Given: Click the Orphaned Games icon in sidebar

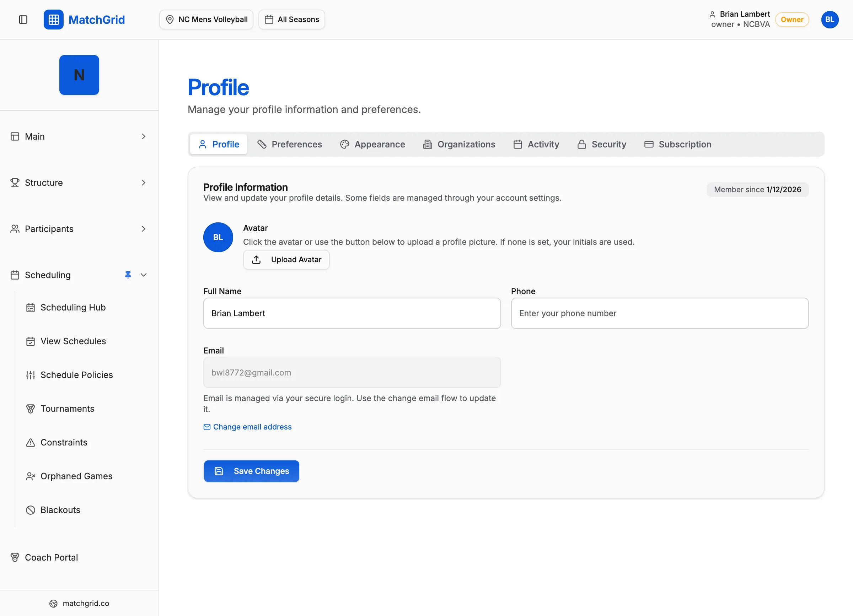Looking at the screenshot, I should coord(31,476).
